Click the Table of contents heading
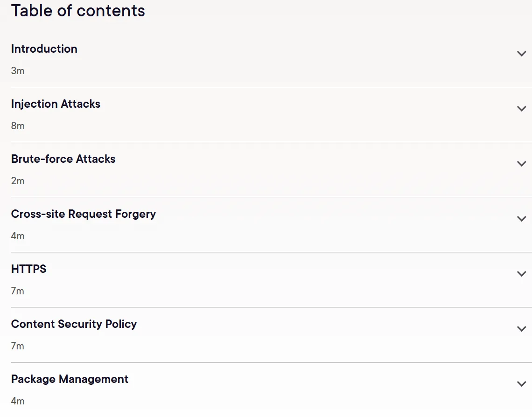532x417 pixels. pyautogui.click(x=78, y=11)
